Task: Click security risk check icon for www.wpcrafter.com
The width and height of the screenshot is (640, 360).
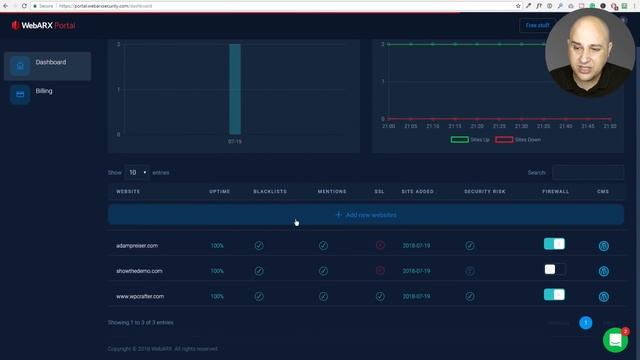Action: click(x=470, y=296)
